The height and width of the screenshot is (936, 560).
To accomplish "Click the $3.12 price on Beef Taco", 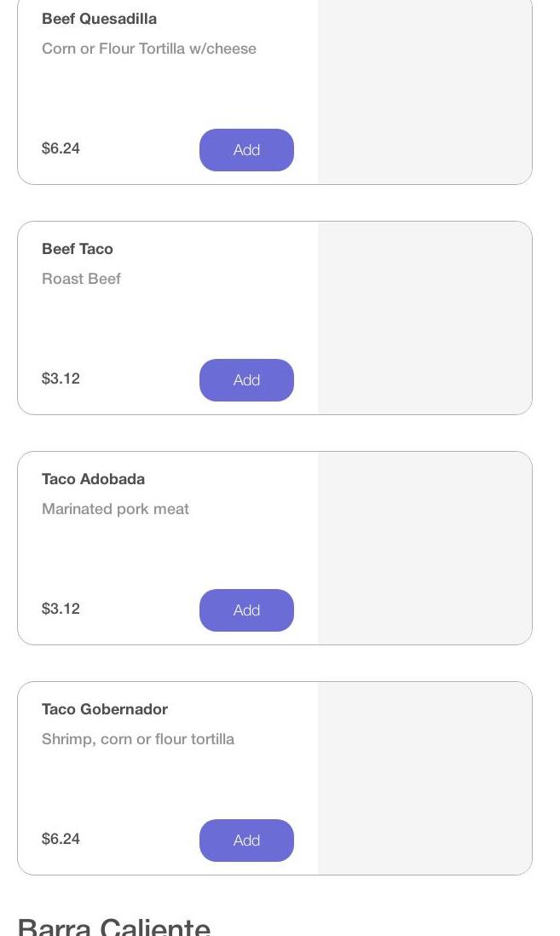I will click(x=61, y=378).
